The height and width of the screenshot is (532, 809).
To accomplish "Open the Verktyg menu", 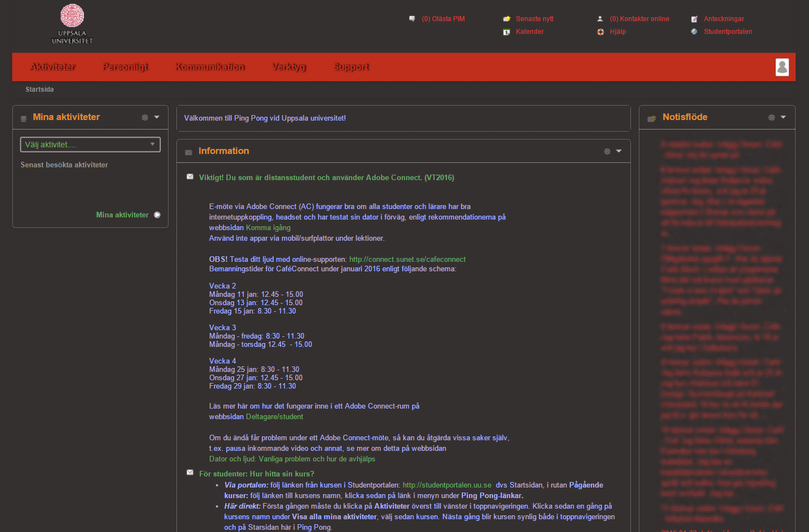I will tap(289, 67).
